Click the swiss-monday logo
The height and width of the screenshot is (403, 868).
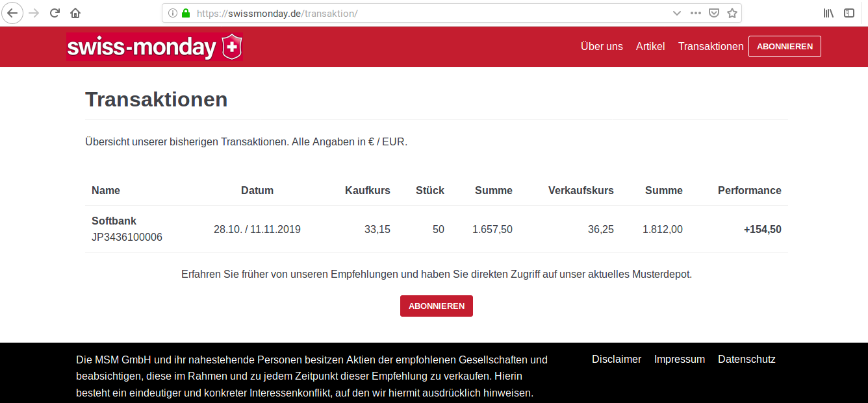[155, 47]
